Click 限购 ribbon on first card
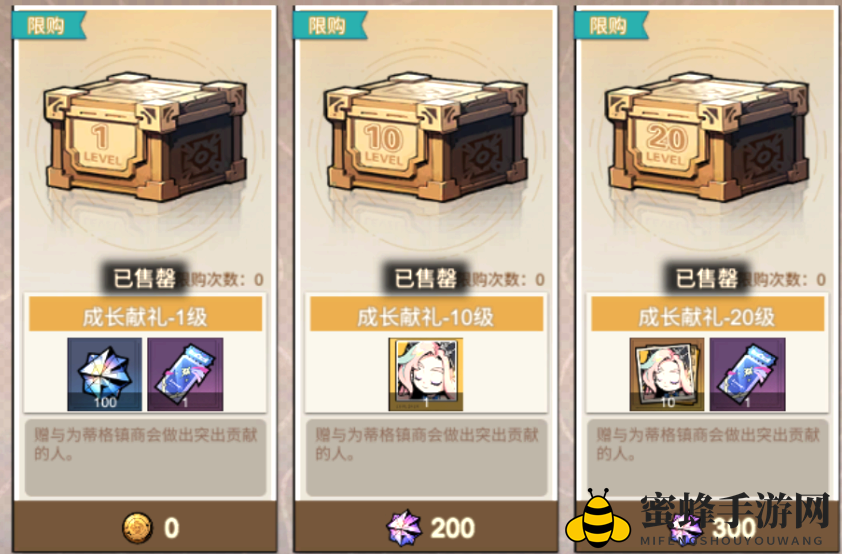Image resolution: width=842 pixels, height=554 pixels. point(48,25)
